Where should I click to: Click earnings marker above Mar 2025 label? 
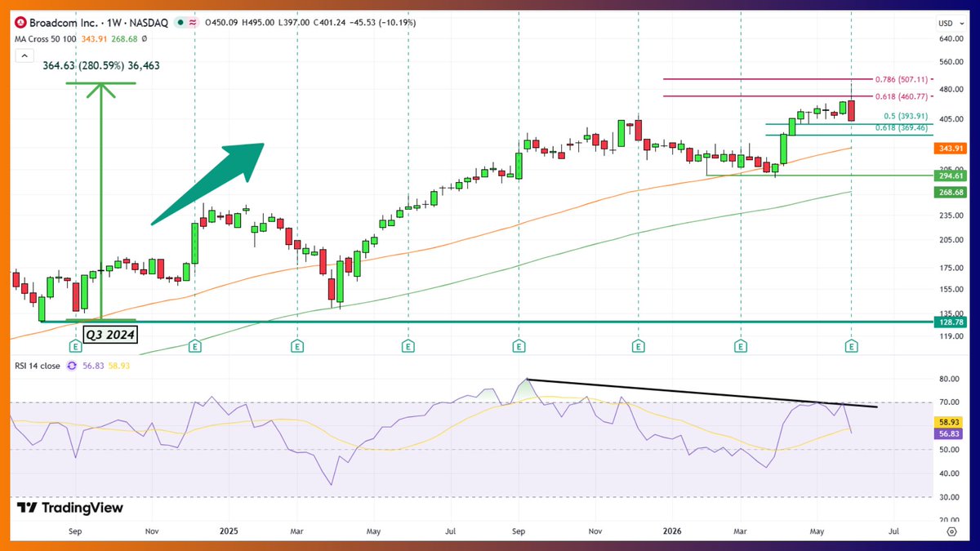coord(296,346)
